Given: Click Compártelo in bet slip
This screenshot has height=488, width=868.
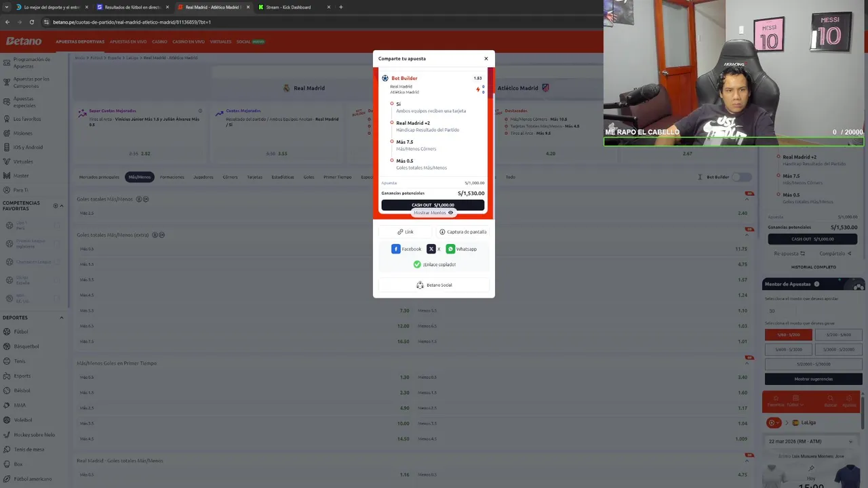Looking at the screenshot, I should point(835,253).
